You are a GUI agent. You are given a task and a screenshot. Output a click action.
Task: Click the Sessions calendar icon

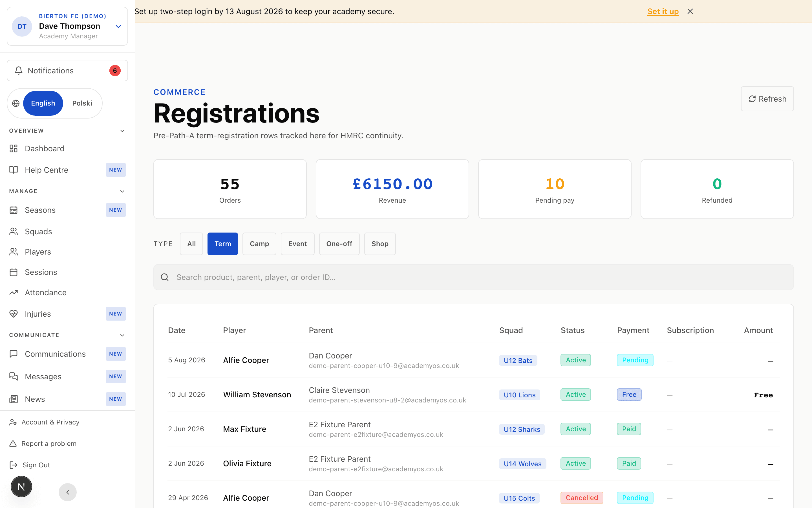[x=14, y=272]
